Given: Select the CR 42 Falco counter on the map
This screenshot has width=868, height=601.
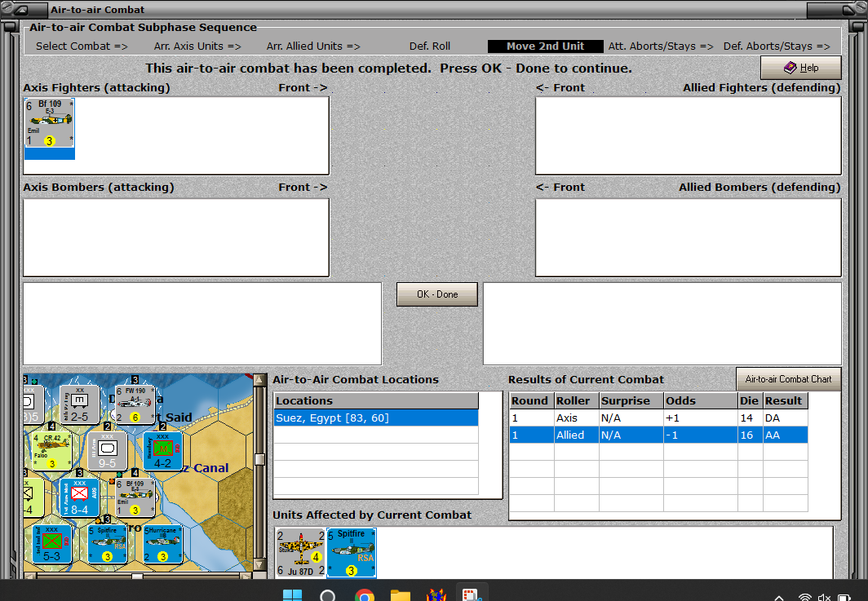Looking at the screenshot, I should 51,451.
